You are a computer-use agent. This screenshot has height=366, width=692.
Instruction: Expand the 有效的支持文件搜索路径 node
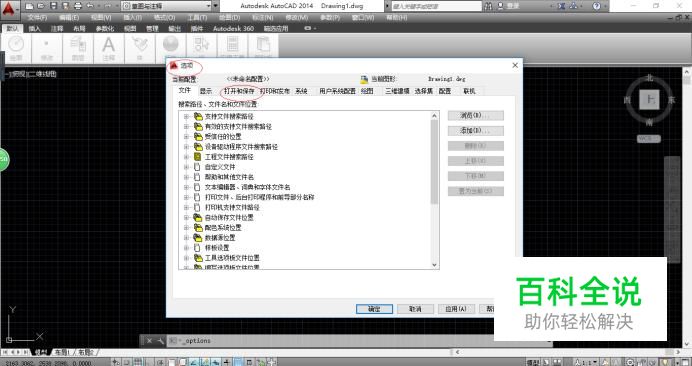(186, 127)
